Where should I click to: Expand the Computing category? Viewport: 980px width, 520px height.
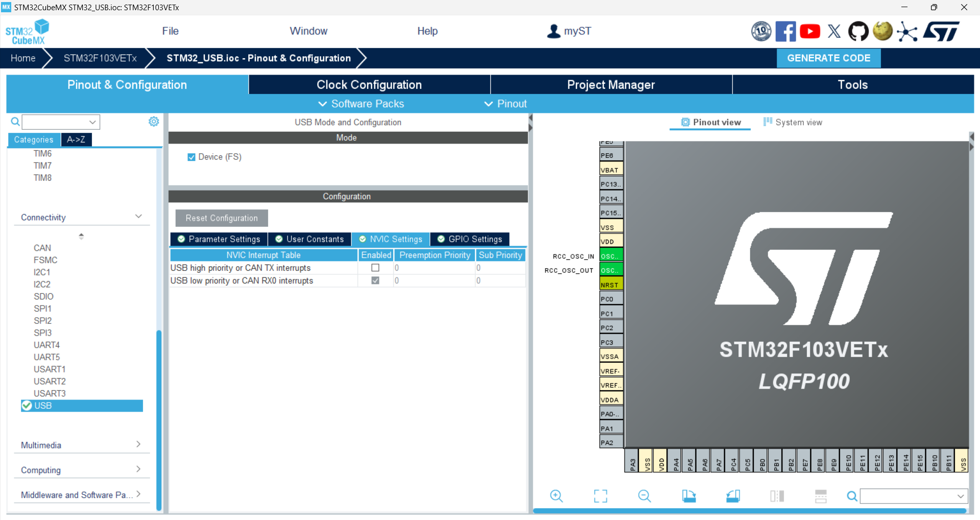click(138, 469)
